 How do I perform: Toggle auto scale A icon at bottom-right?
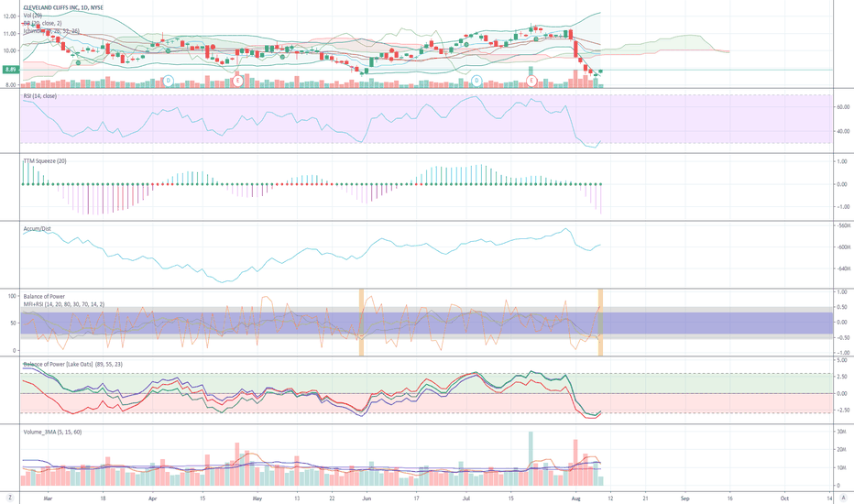coord(843,498)
